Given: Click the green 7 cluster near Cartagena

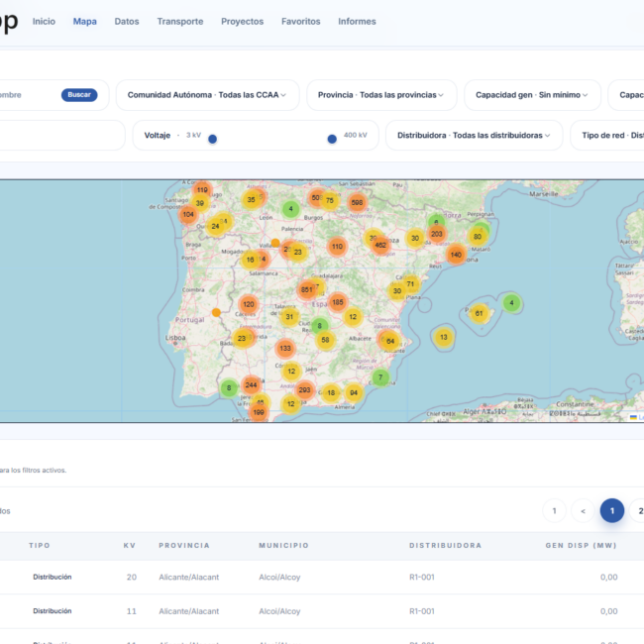Looking at the screenshot, I should click(380, 377).
